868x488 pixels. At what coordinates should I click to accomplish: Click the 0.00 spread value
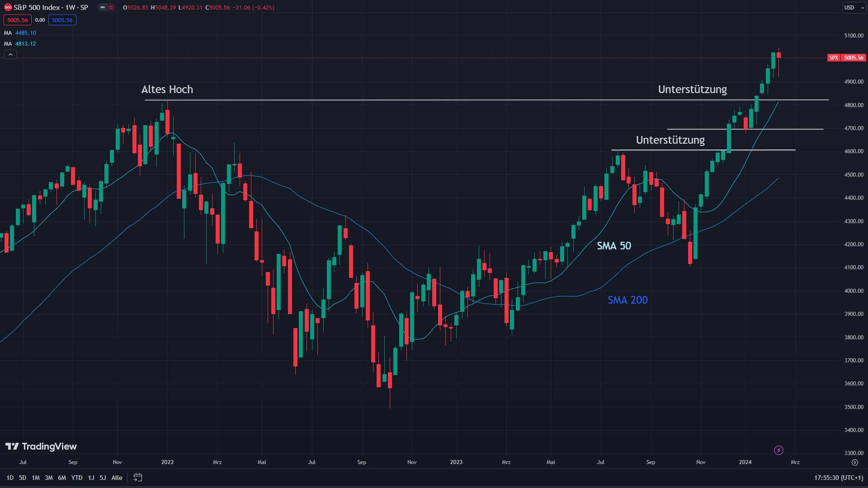40,20
